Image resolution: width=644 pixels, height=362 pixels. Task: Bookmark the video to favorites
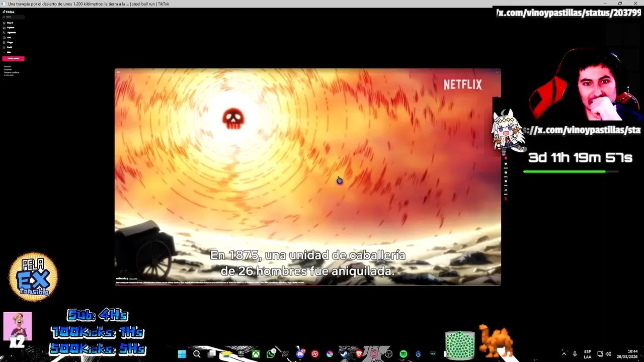(506, 182)
